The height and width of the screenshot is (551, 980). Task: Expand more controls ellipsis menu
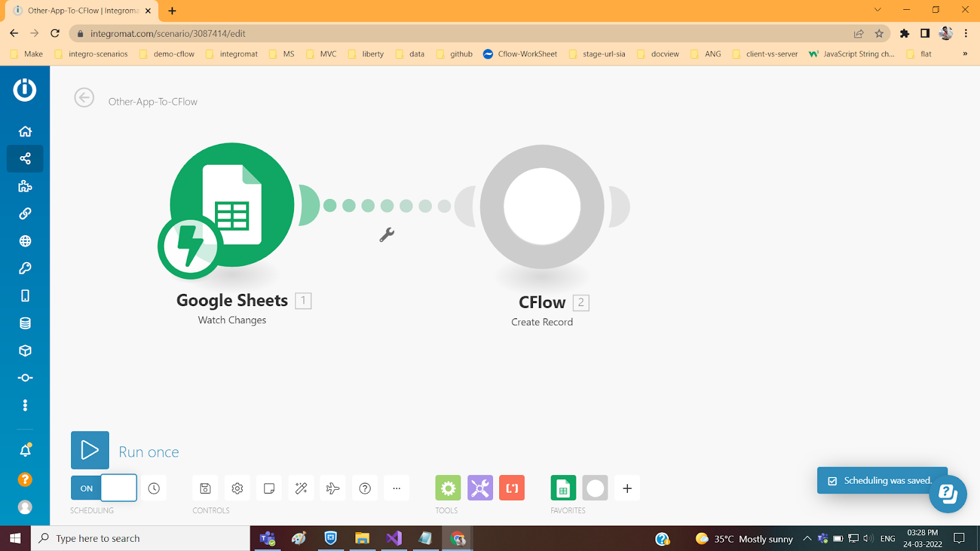(397, 488)
